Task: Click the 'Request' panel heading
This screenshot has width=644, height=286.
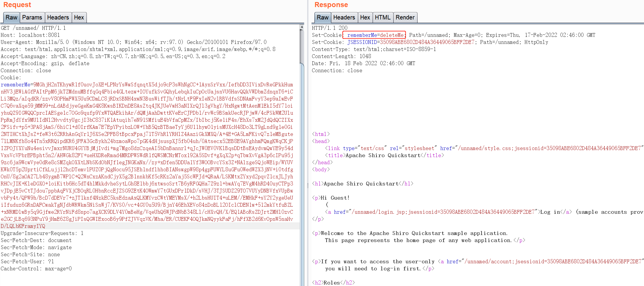Action: pyautogui.click(x=17, y=5)
